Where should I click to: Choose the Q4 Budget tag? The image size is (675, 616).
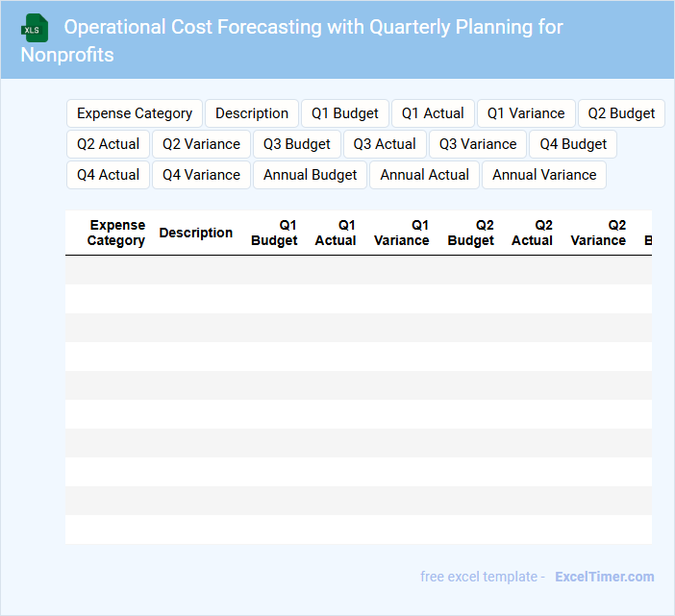coord(573,144)
